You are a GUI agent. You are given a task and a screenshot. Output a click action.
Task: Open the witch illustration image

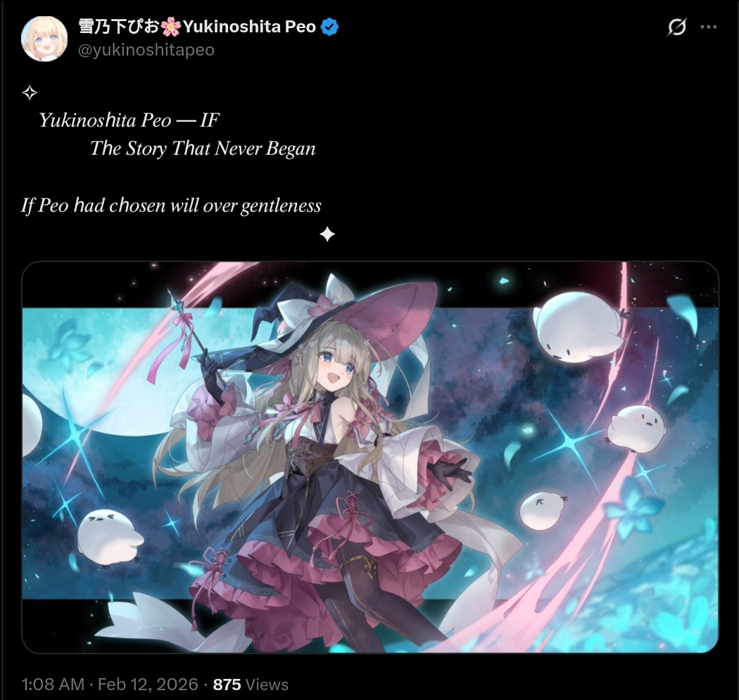click(370, 457)
